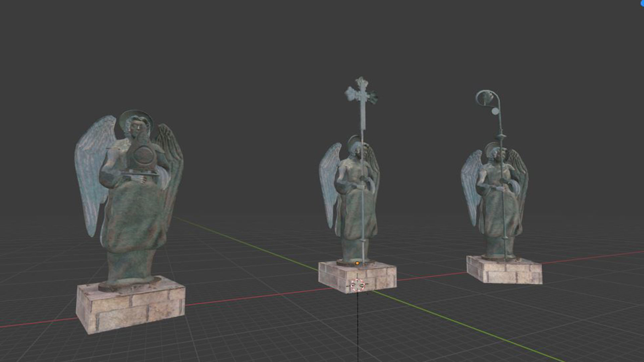Select the brick pedestal under the crozier-holding angel
The image size is (644, 362).
pyautogui.click(x=504, y=270)
